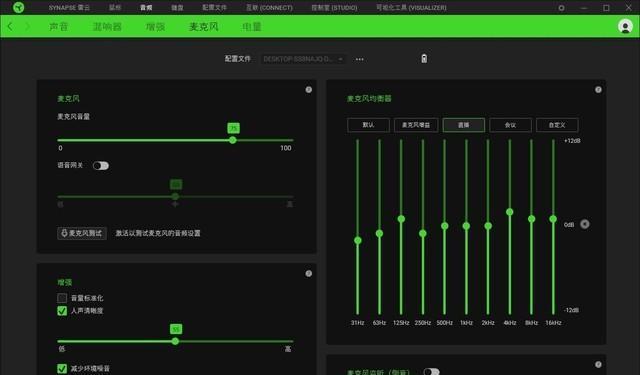Open the 互联 (CONNECT) menu
The image size is (640, 375).
pyautogui.click(x=269, y=8)
